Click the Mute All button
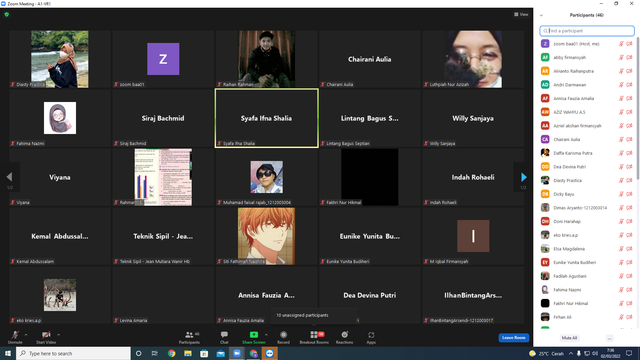Image resolution: width=640 pixels, height=360 pixels. pos(569,338)
